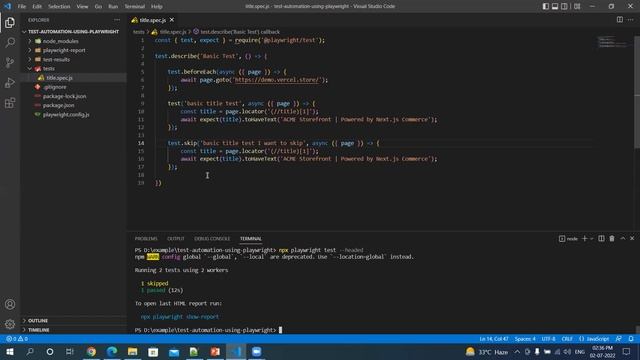Select the TERMINAL panel tab
The height and width of the screenshot is (360, 640).
coord(251,238)
